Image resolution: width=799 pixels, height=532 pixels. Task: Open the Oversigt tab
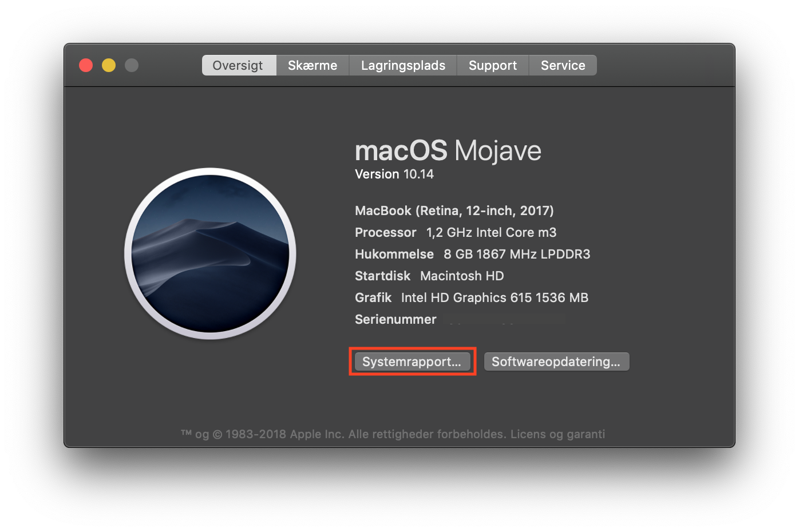pyautogui.click(x=239, y=65)
